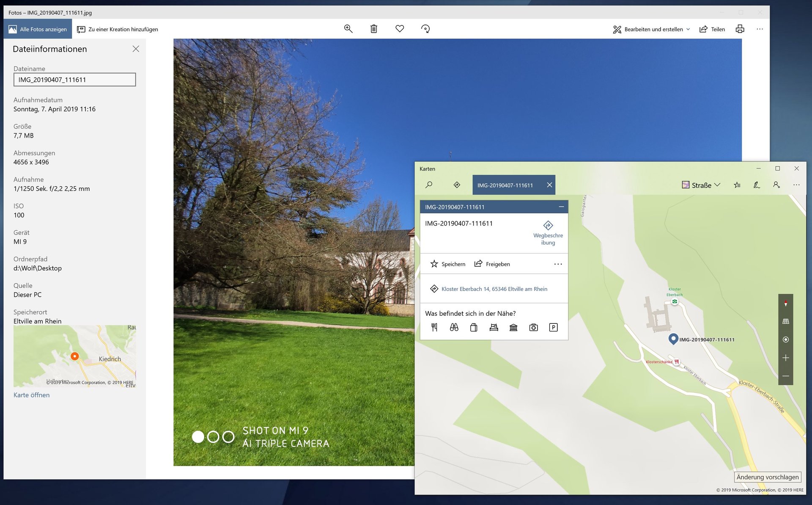Click Freigeben to share the location
Viewport: 812px width, 505px height.
tap(492, 264)
